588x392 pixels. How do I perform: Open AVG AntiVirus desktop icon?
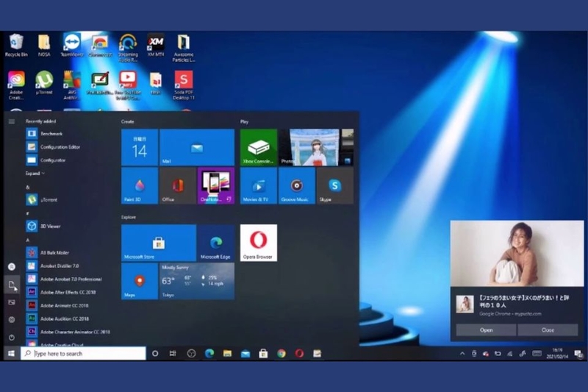(x=71, y=85)
